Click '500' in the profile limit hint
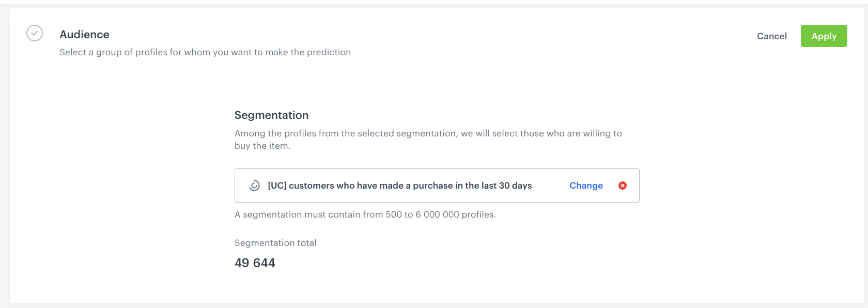The image size is (868, 308). 394,214
